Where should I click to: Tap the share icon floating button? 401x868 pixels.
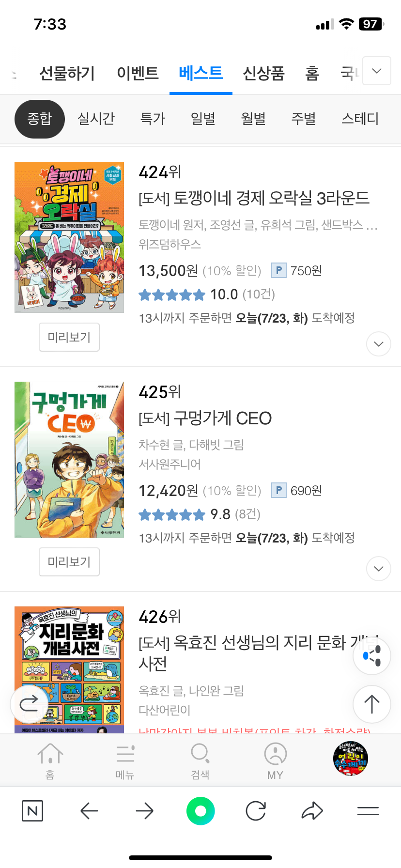pos(372,656)
